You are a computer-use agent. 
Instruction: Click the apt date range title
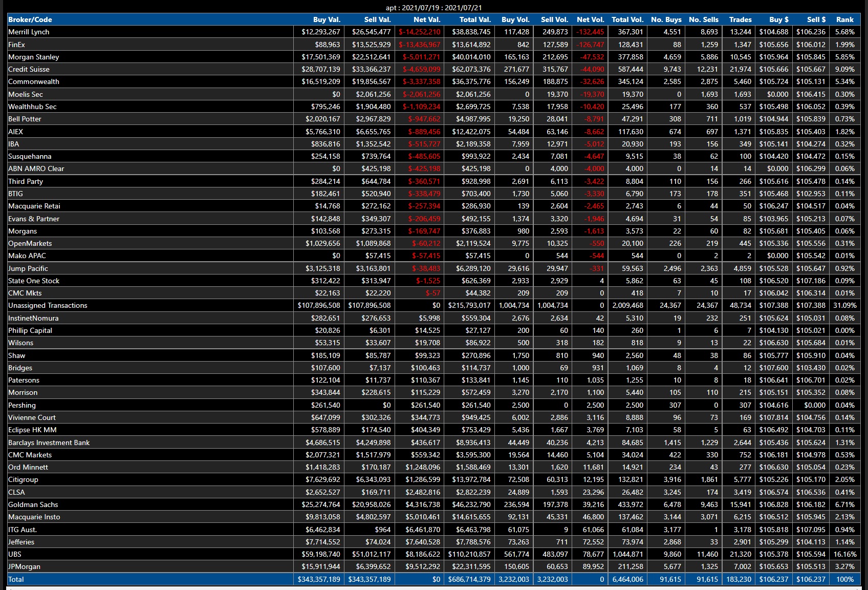coord(433,8)
